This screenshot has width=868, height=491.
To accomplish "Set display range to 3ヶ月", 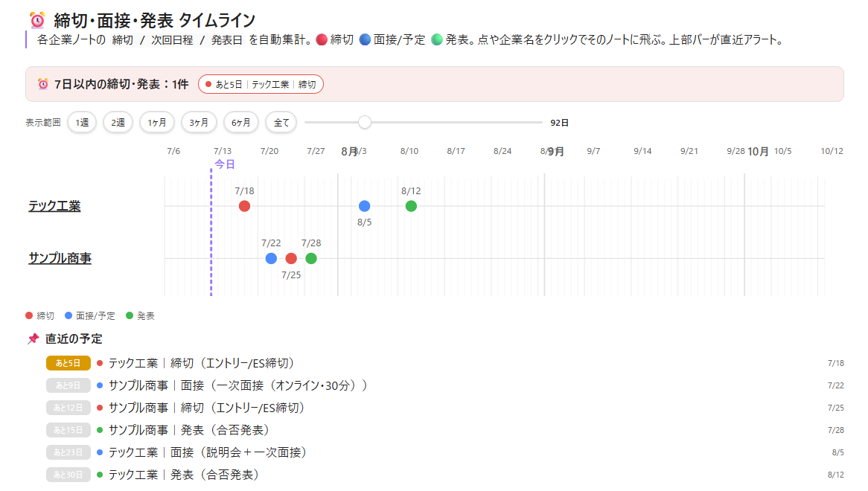I will 199,122.
